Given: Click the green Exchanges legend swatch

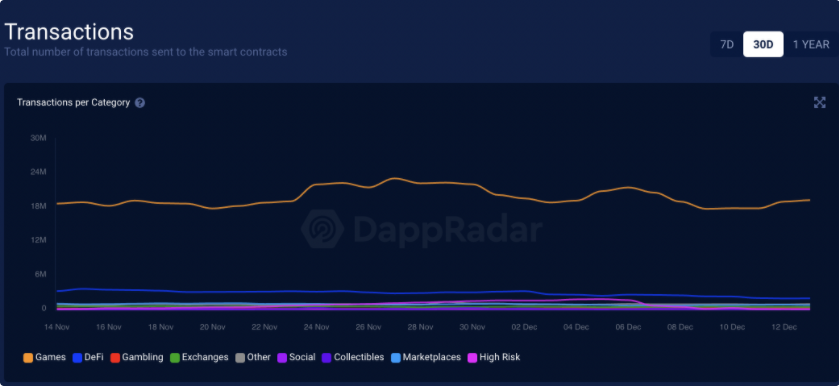Looking at the screenshot, I should coord(174,358).
